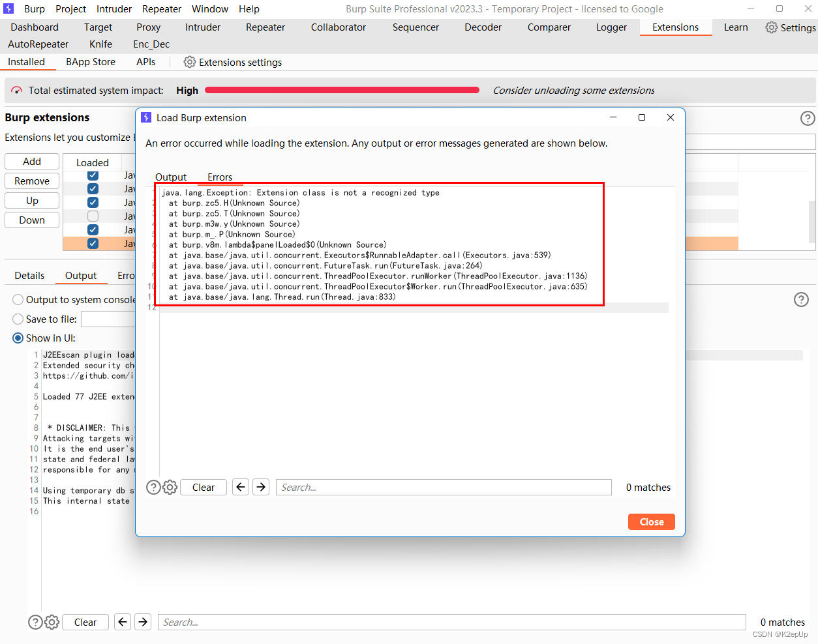Switch to Comparer tab

tap(549, 27)
